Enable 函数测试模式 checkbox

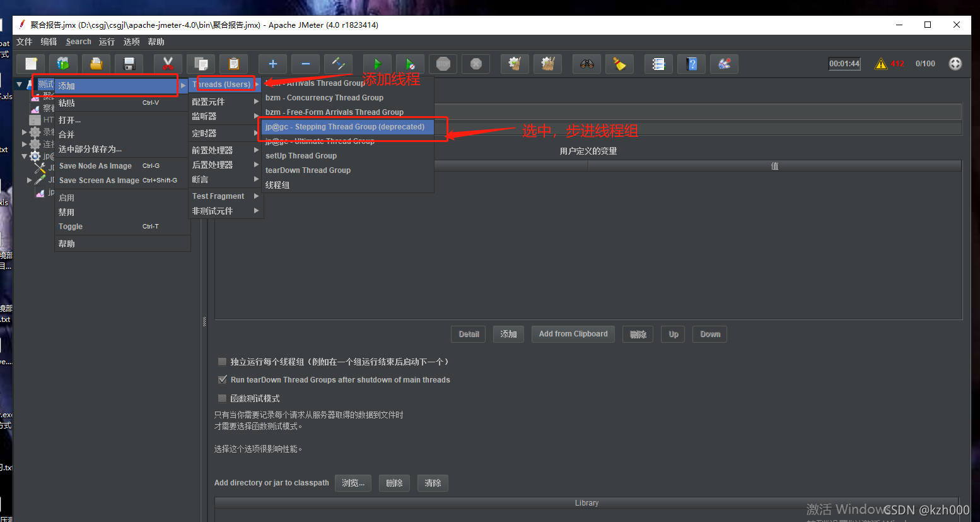pos(222,398)
